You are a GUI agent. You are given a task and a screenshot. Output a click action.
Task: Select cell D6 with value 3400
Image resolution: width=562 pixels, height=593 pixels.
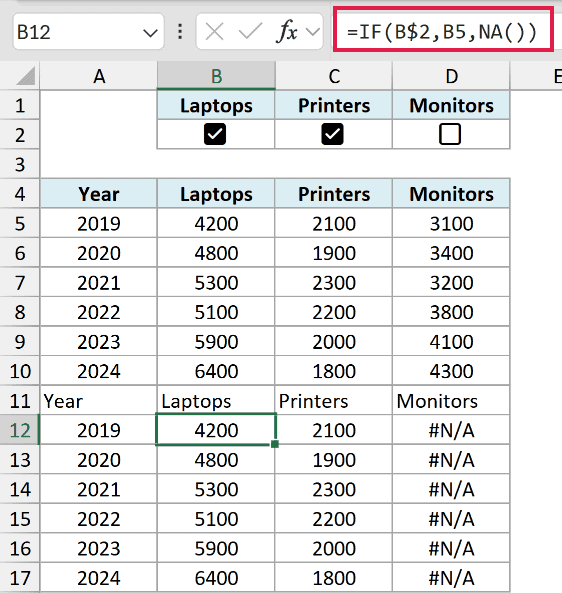coord(451,253)
